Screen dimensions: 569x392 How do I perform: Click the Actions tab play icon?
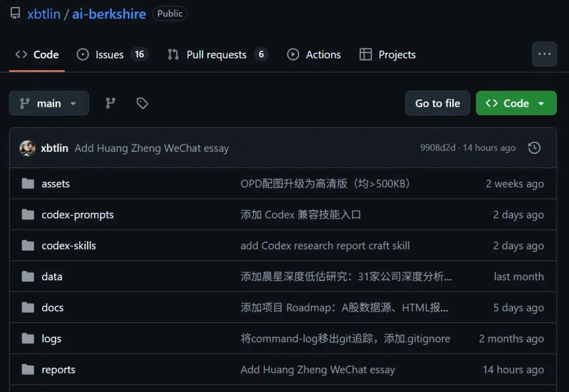(293, 54)
